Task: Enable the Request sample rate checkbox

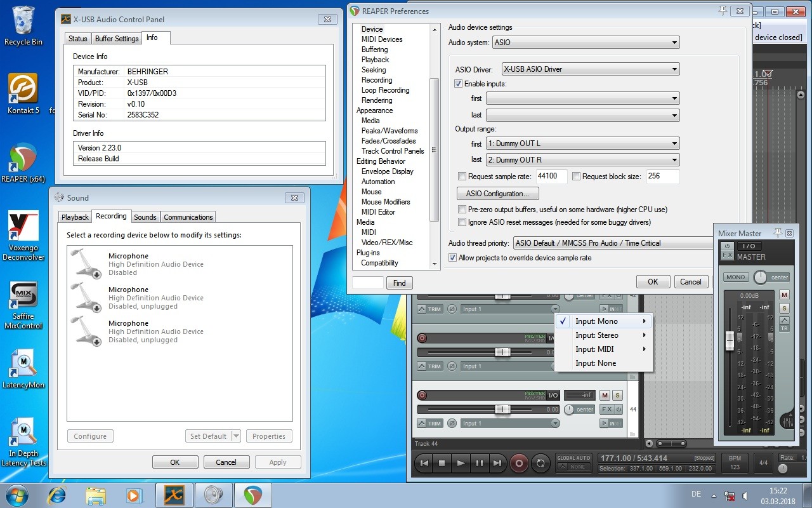Action: coord(462,177)
